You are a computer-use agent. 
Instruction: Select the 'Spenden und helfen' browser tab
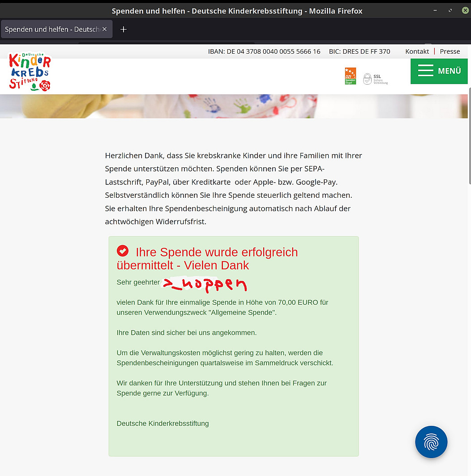pyautogui.click(x=51, y=29)
